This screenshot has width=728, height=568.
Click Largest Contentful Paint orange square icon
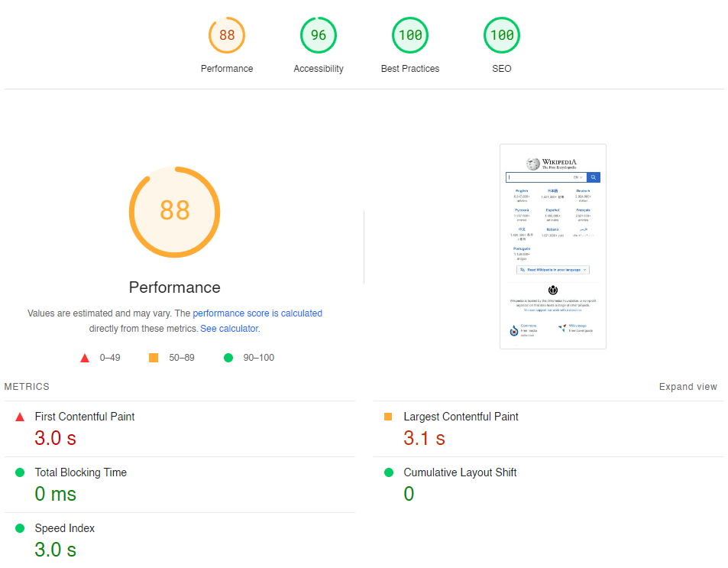[x=388, y=417]
